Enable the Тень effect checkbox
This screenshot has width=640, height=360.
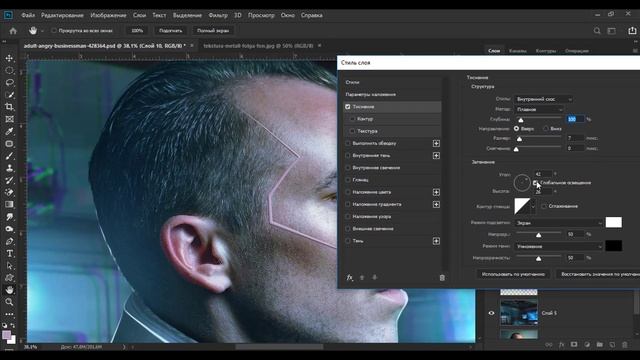coord(348,241)
